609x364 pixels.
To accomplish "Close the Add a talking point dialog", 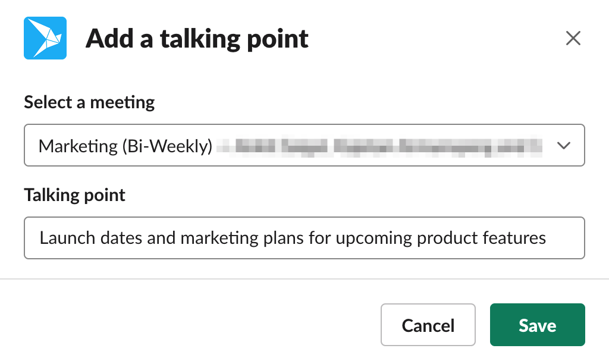I will click(x=573, y=38).
